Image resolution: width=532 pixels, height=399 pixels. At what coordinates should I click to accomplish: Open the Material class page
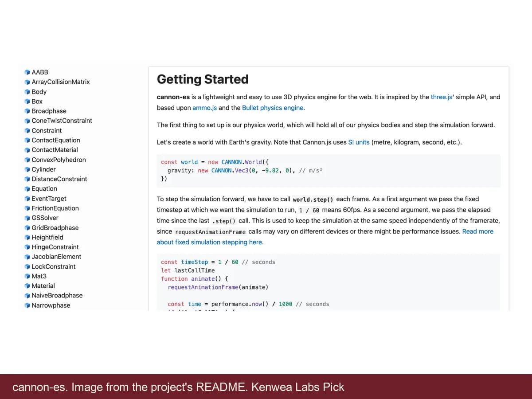43,286
